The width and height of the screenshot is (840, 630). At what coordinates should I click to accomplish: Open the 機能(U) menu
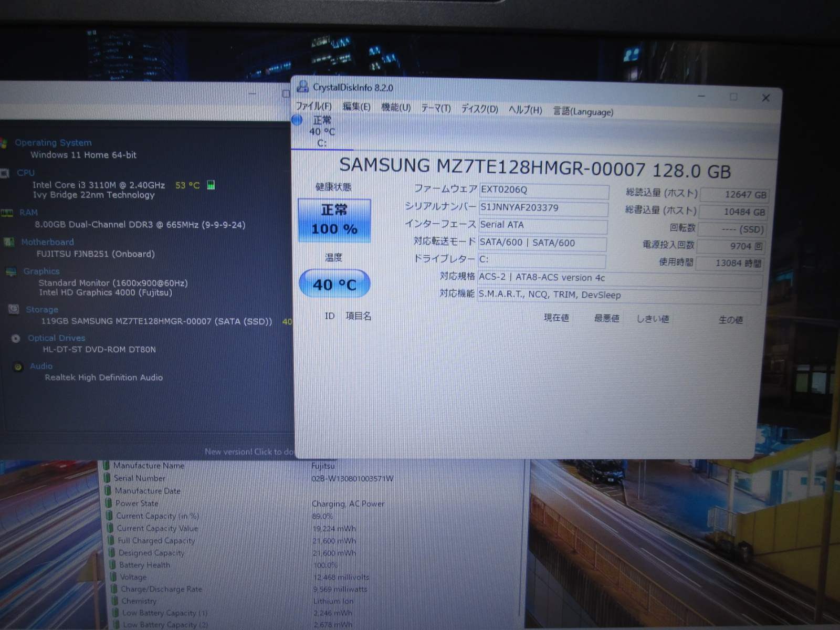[x=396, y=107]
